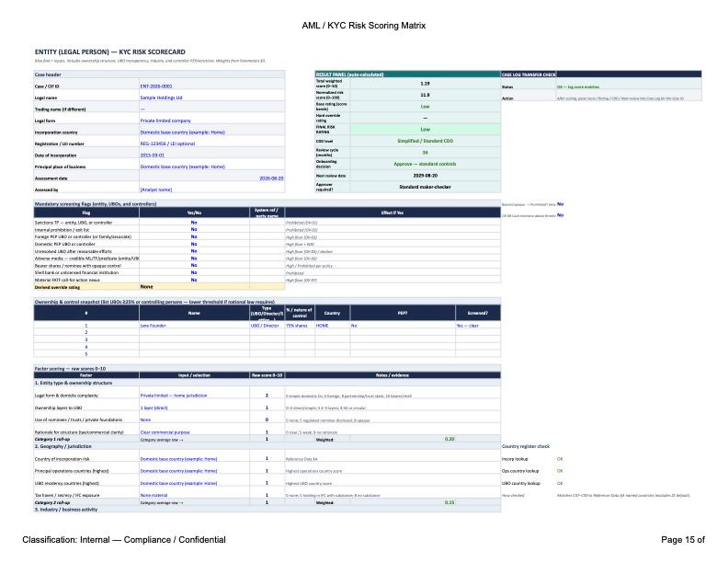This screenshot has height=563, width=728.
Task: Click the 'Case header' section label
Action: [48, 75]
